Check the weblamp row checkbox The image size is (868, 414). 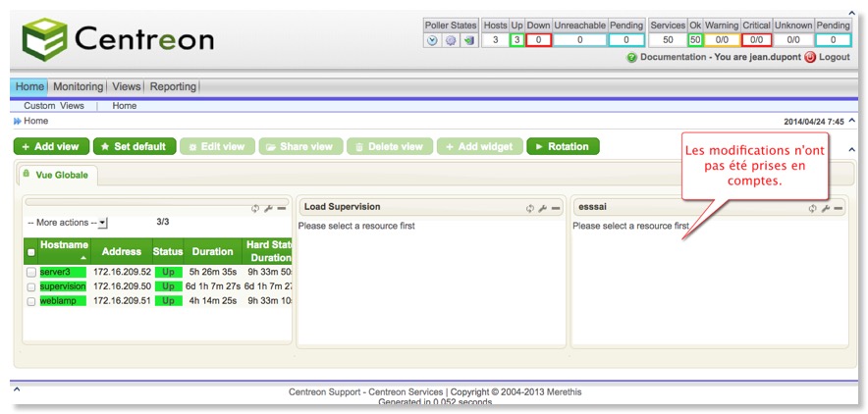[x=31, y=301]
